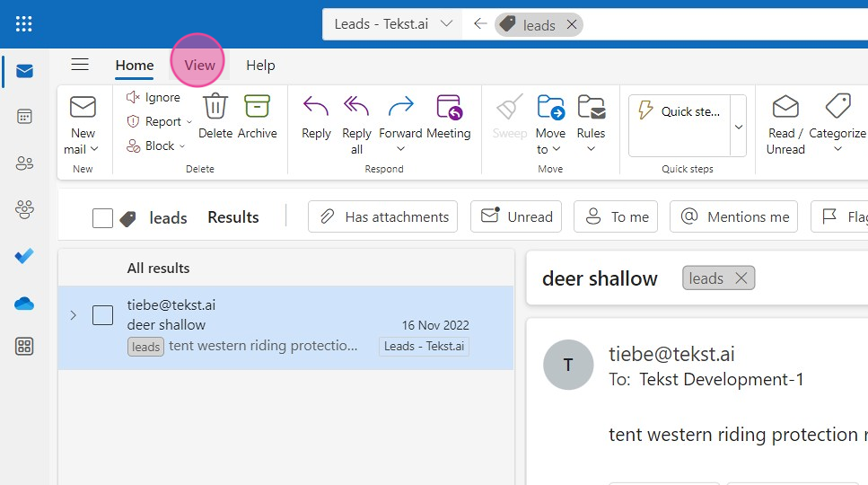Expand the Move to dropdown chevron

click(x=557, y=149)
